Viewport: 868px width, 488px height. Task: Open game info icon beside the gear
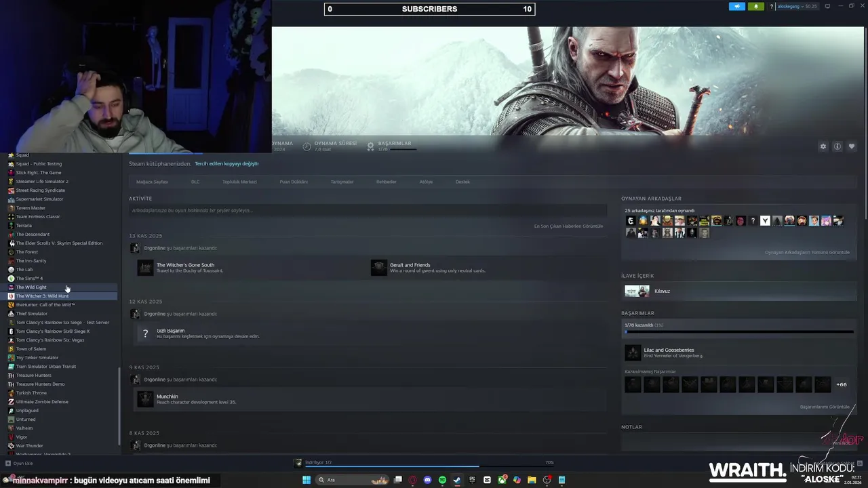(837, 146)
